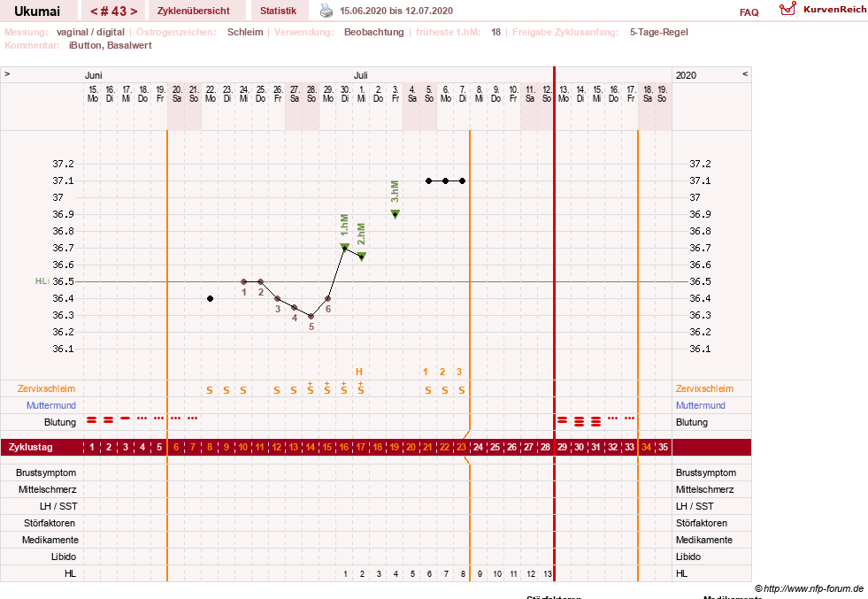Click the small arrow left of Juni
The height and width of the screenshot is (599, 868).
point(7,73)
